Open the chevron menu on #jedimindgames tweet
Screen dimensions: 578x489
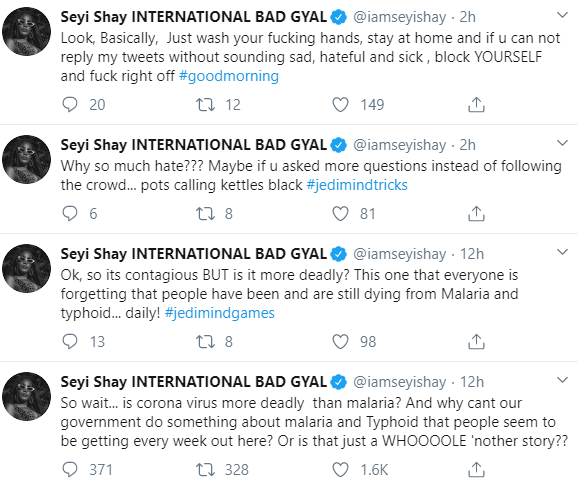(x=562, y=252)
